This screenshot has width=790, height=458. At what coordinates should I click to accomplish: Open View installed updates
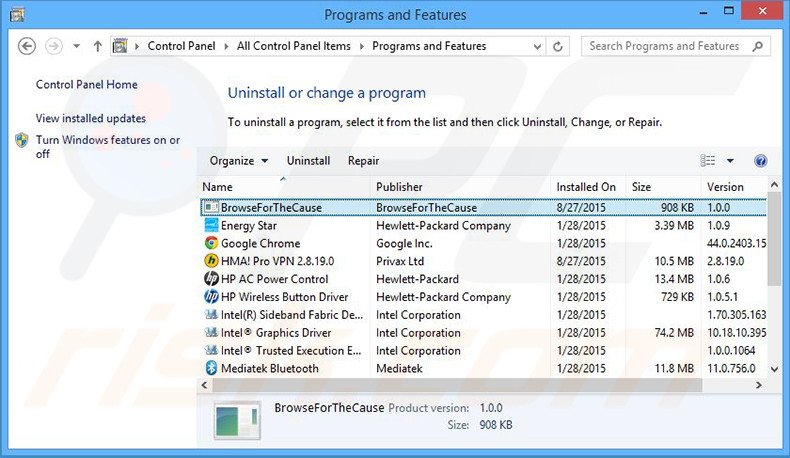tap(91, 118)
